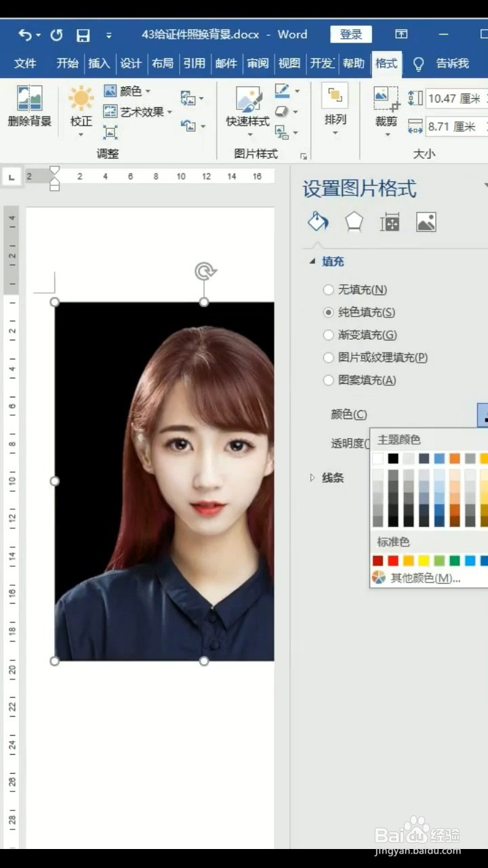
Task: Open the Fill & Line paint bucket tab
Action: [x=318, y=222]
